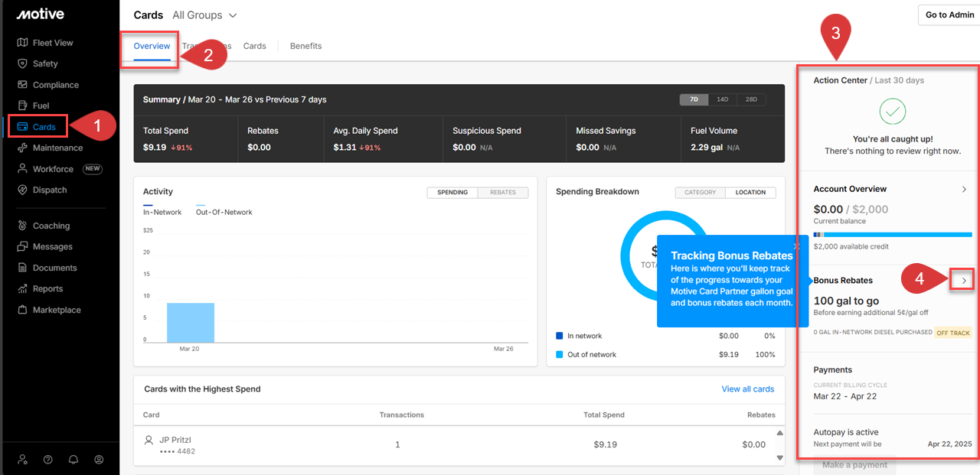Expand Bonus Rebates chevron
This screenshot has height=475, width=980.
click(964, 281)
